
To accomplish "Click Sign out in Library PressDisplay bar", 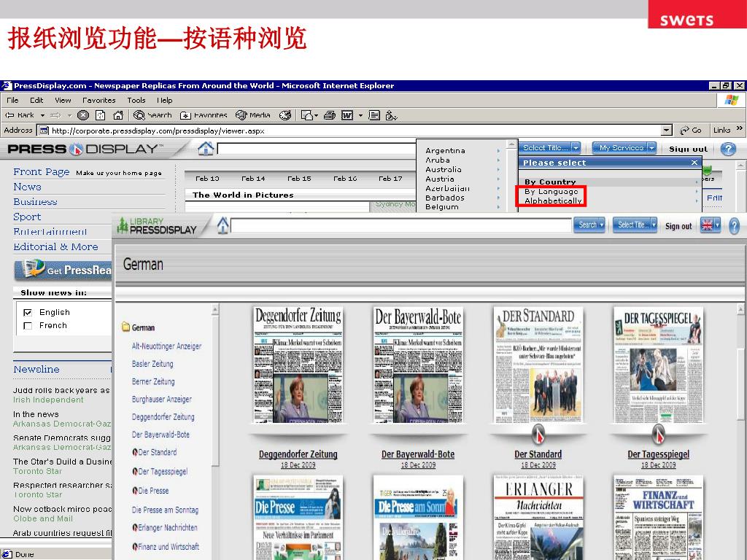I will tap(678, 226).
